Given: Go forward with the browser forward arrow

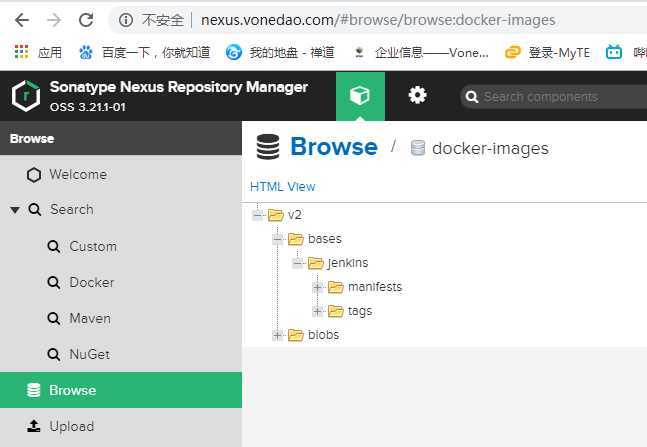Looking at the screenshot, I should (54, 20).
